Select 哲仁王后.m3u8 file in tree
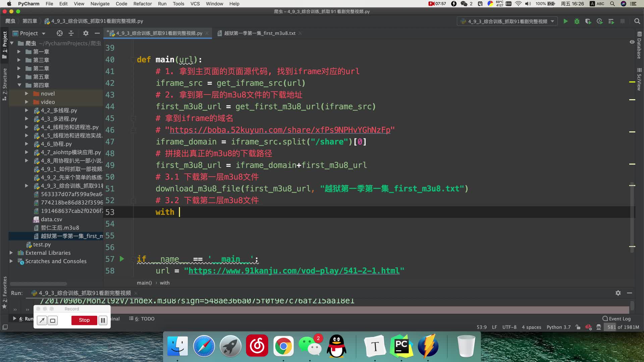Screen dimensions: 644x362 click(60, 228)
